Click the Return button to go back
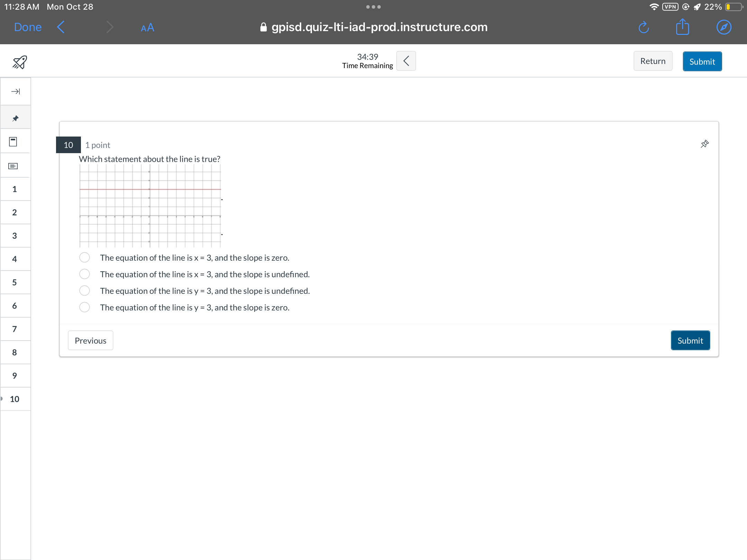This screenshot has width=747, height=560. (x=653, y=60)
